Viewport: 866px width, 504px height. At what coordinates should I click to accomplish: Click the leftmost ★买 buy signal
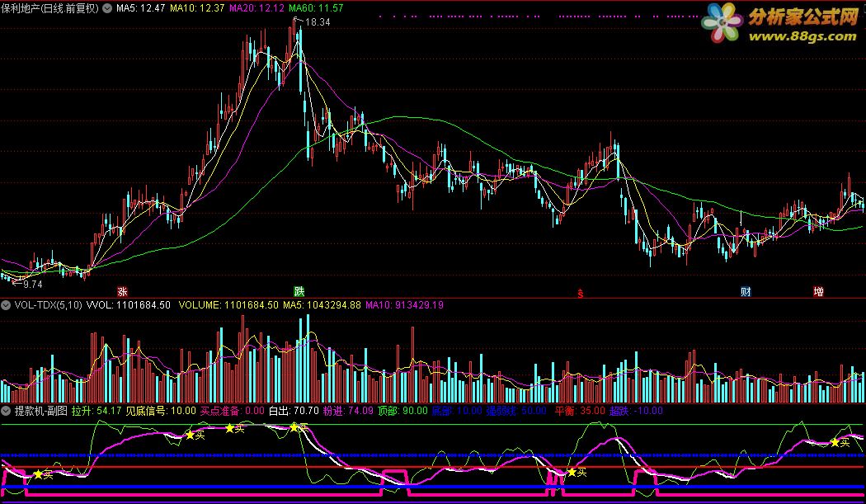(x=43, y=474)
